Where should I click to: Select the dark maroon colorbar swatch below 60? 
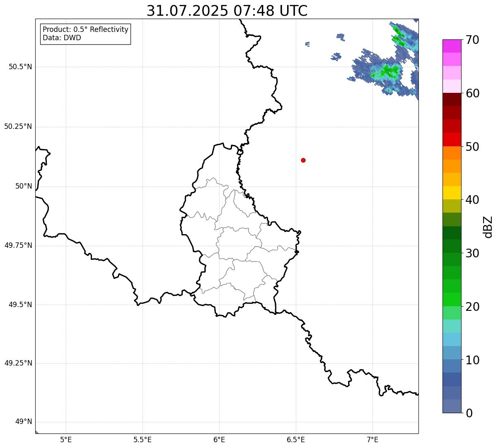tap(452, 99)
